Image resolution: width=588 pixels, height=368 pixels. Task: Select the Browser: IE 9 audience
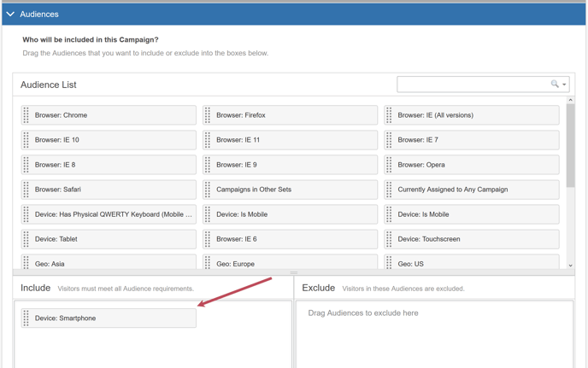pyautogui.click(x=290, y=165)
